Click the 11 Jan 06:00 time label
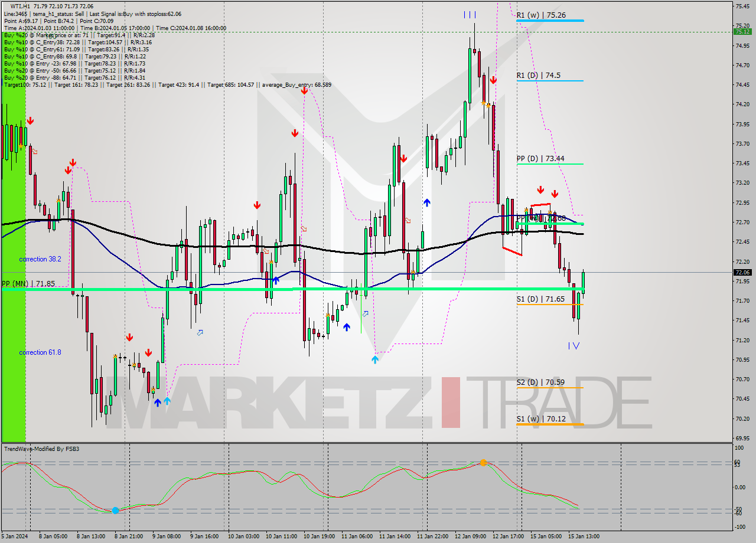Viewport: 756px width, 543px height. [x=357, y=537]
